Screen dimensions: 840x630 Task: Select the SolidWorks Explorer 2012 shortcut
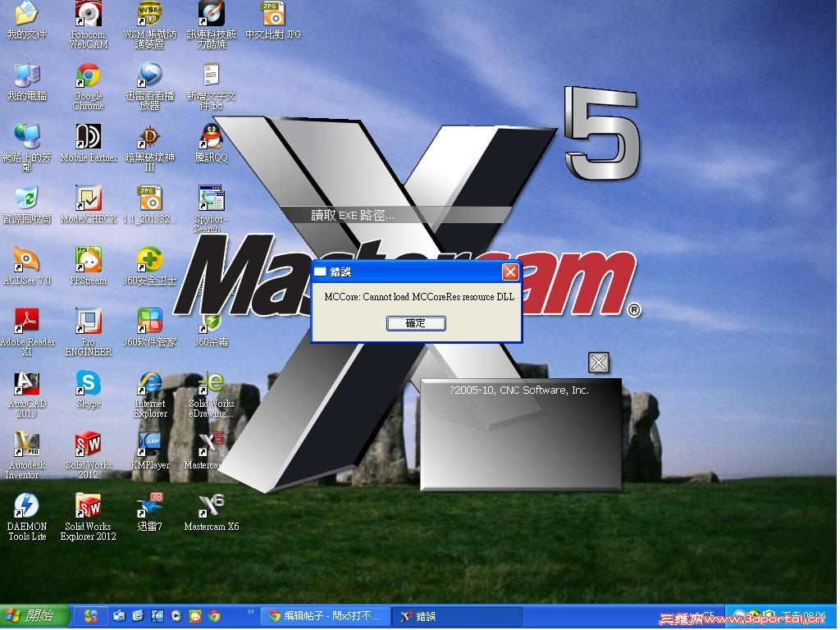pos(89,517)
